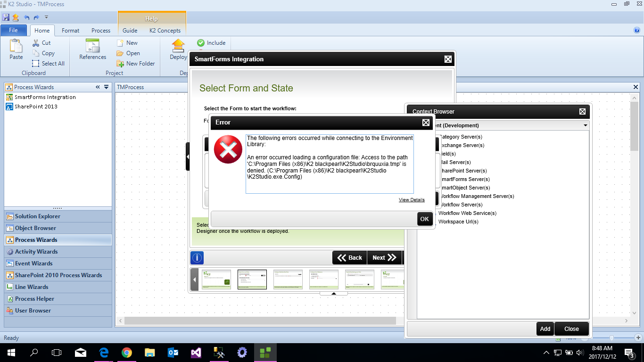Click the Include green check button
644x362 pixels.
pos(211,43)
